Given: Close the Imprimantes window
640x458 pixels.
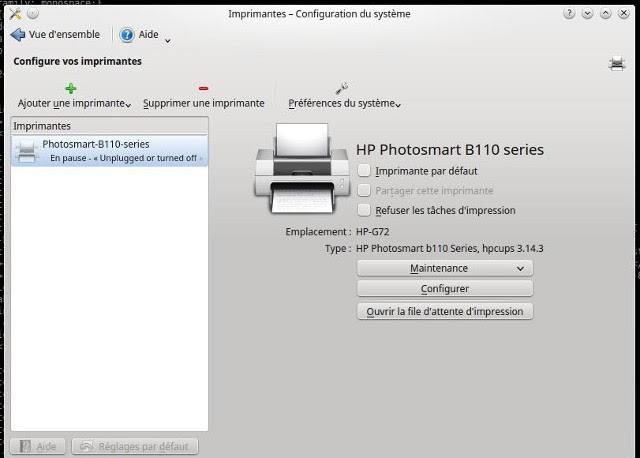Looking at the screenshot, I should point(624,13).
